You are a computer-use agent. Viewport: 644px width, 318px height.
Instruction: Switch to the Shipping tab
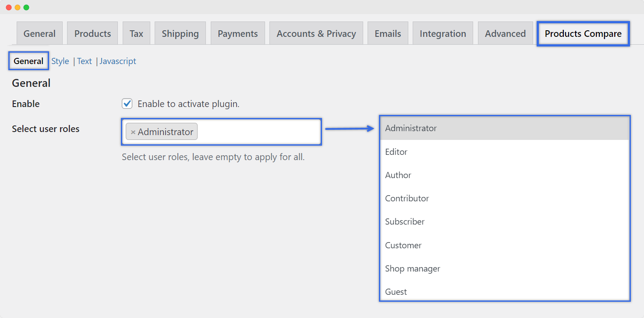click(x=180, y=34)
